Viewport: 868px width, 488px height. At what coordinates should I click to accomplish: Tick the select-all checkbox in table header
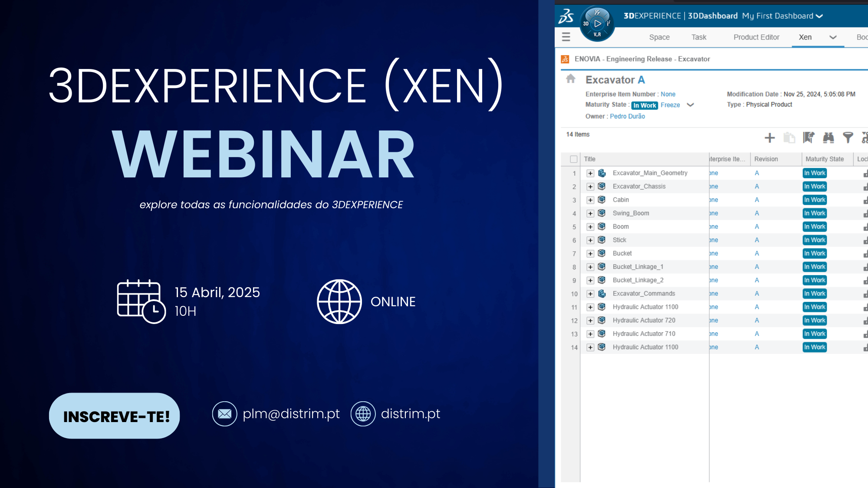574,159
